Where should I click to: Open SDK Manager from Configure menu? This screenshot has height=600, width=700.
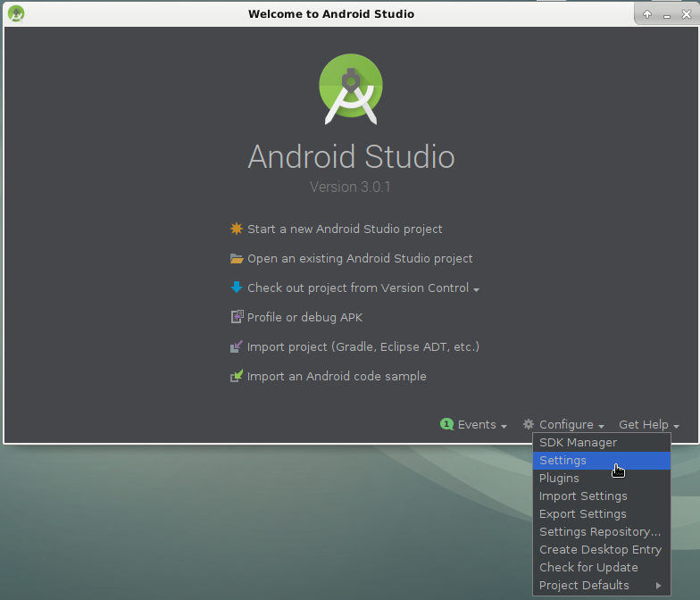(x=578, y=442)
